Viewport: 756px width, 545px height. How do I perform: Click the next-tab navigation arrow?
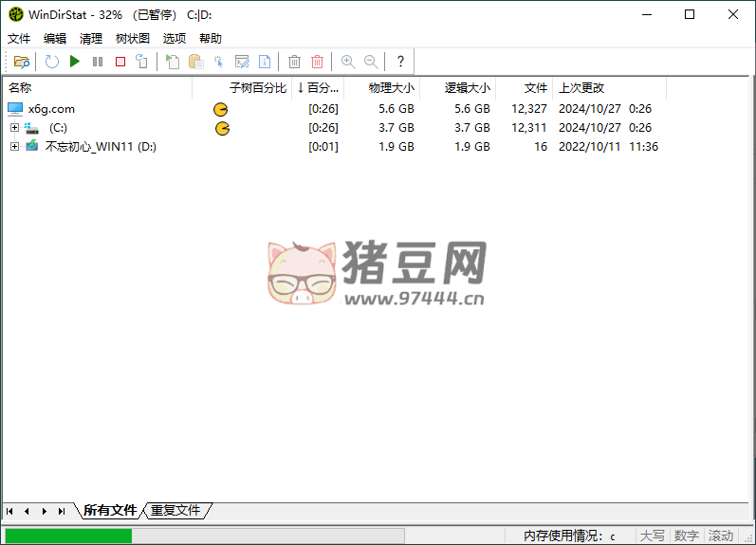coord(45,511)
